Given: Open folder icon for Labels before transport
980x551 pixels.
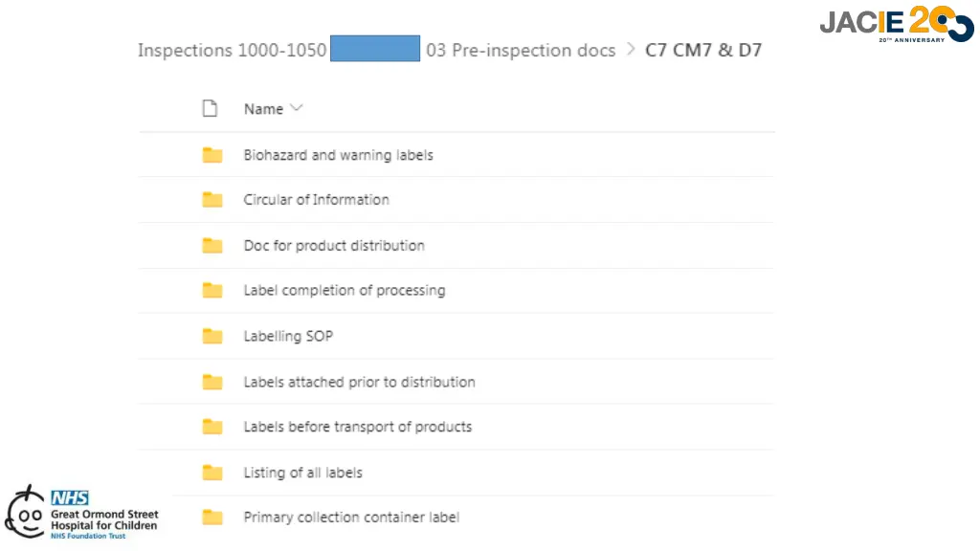Looking at the screenshot, I should 212,427.
